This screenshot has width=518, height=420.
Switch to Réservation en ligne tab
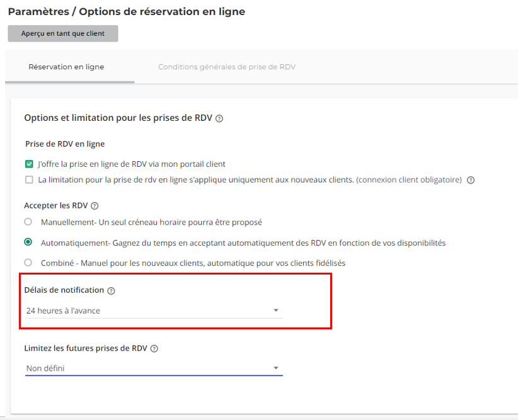tap(66, 67)
